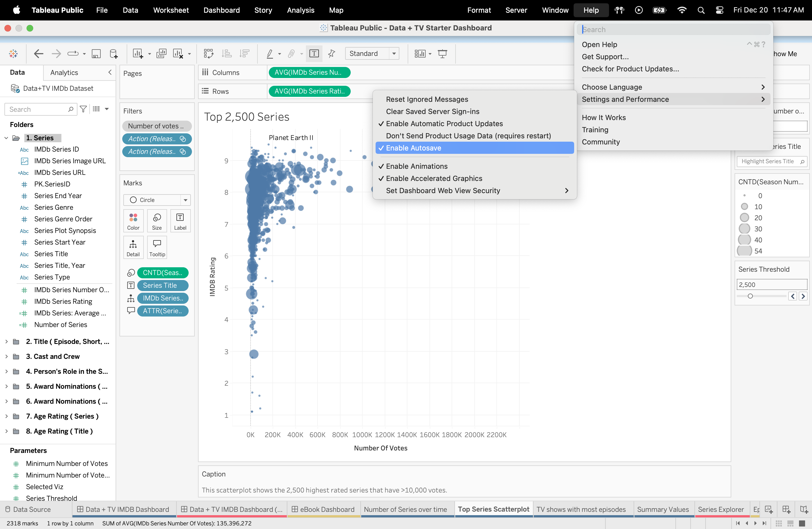Click the Swap Rows and Columns icon

point(209,54)
